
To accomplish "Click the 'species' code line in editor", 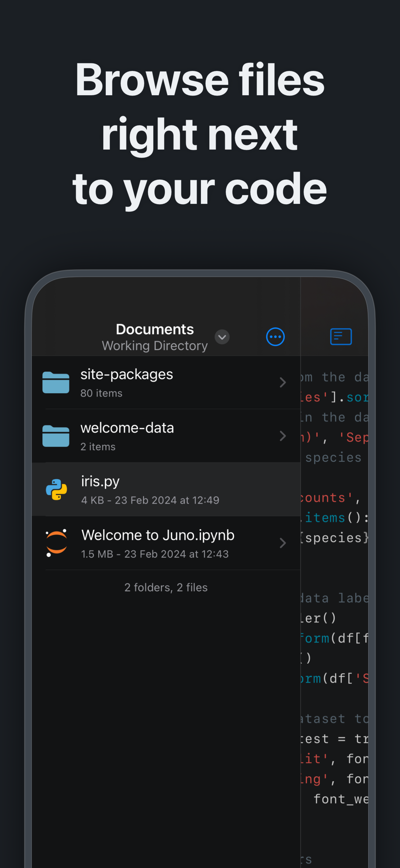I will coord(333,458).
